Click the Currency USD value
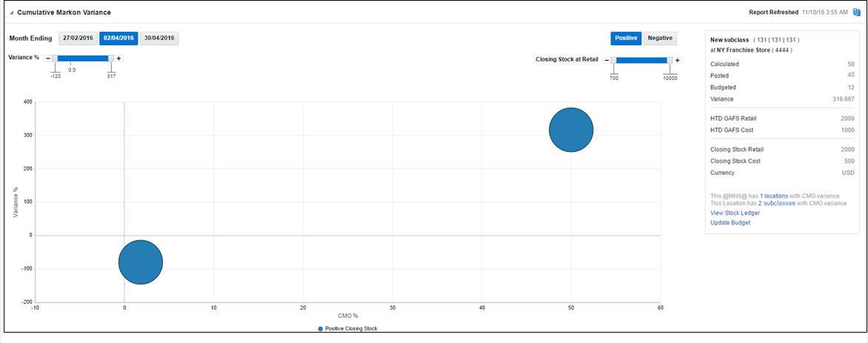 pos(849,173)
